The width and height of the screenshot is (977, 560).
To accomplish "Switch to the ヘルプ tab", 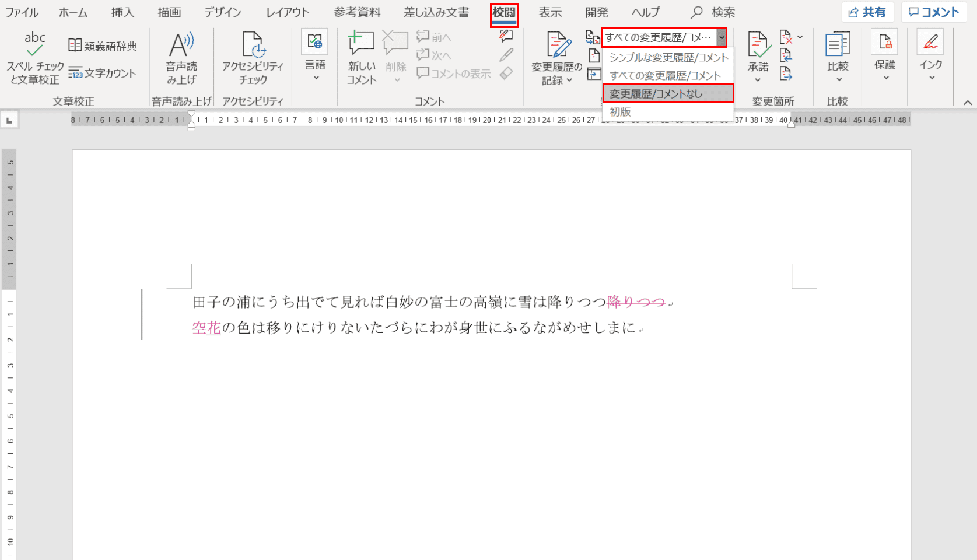I will coord(646,12).
